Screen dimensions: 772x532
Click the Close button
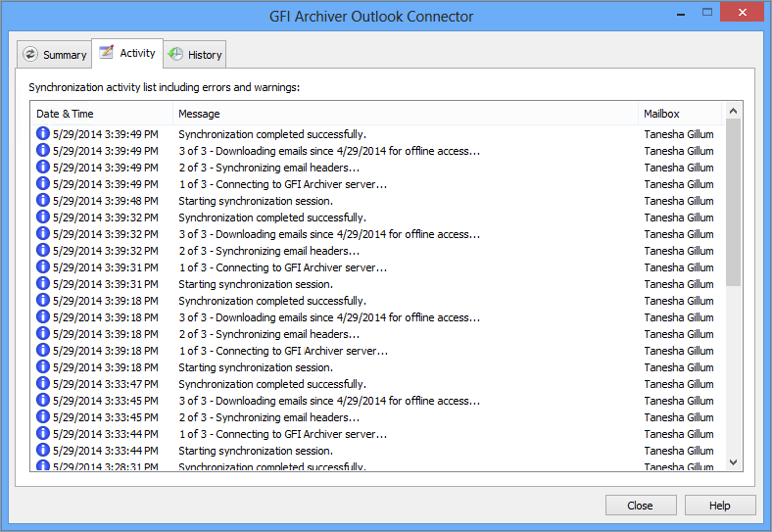click(x=641, y=506)
